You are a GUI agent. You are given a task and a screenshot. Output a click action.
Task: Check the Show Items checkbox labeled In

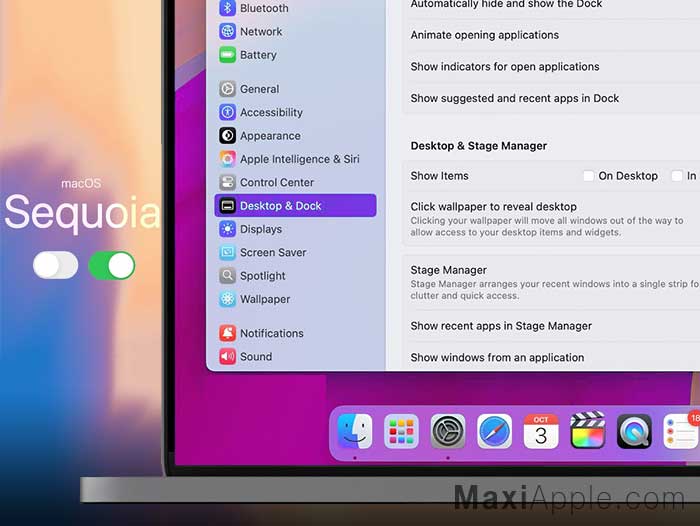[x=677, y=176]
